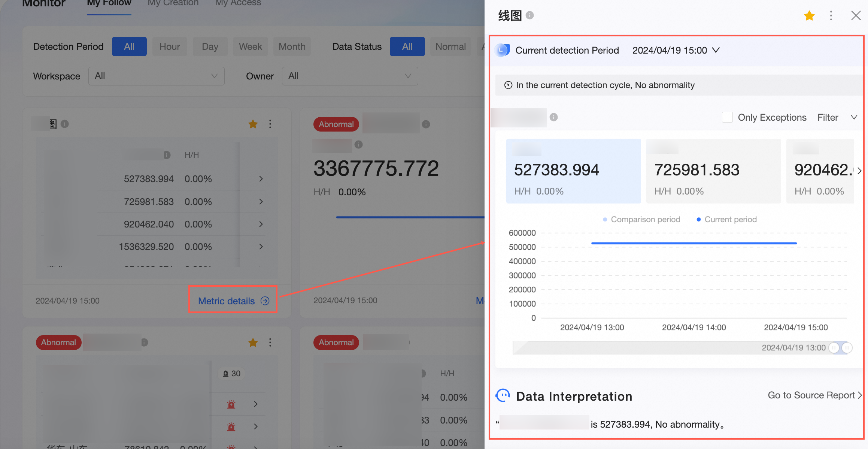868x449 pixels.
Task: Click the info icon next to 线图 title
Action: [529, 15]
